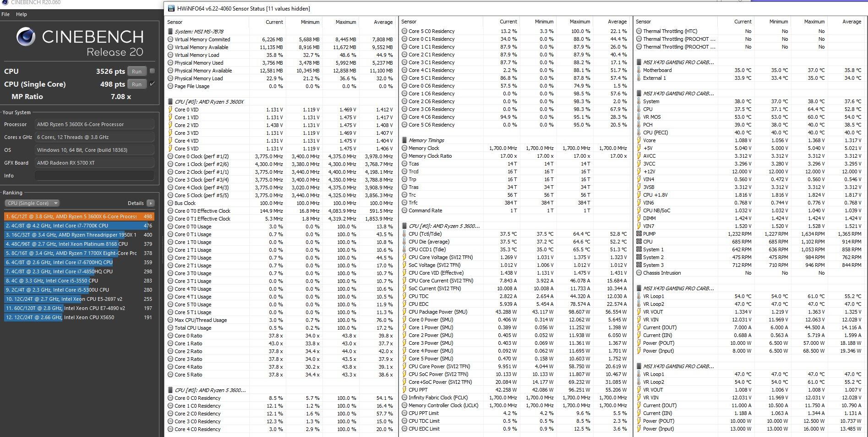The width and height of the screenshot is (868, 437).
Task: Select ranking entry 3, AMD Ryzen Threadripper 1950X
Action: coord(79,235)
